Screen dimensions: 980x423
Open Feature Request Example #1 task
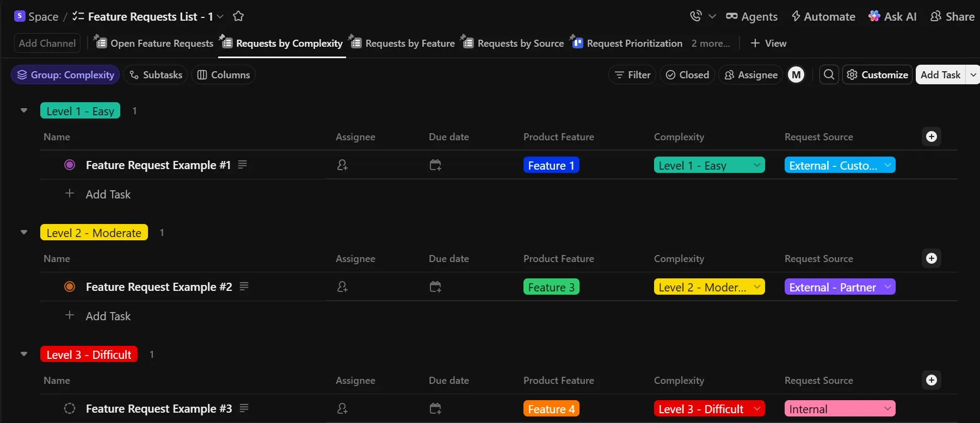point(158,165)
